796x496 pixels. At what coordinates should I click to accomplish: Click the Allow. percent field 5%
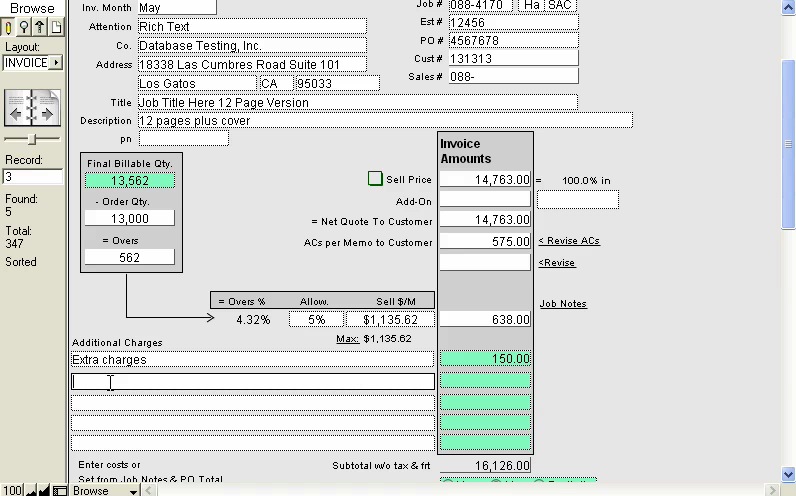click(x=316, y=319)
